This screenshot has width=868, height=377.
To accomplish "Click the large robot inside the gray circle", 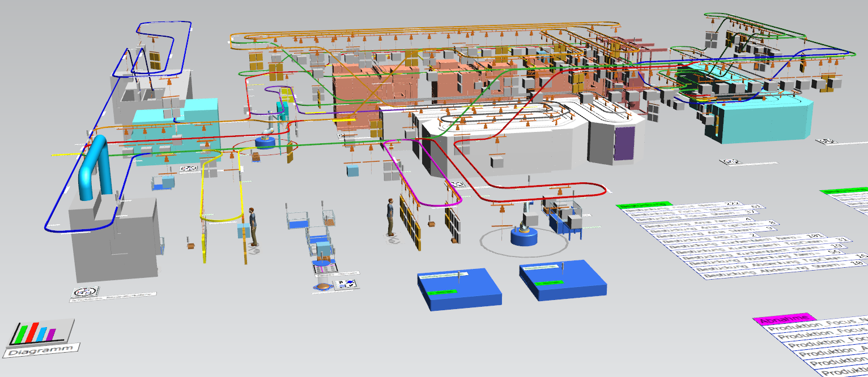I will [x=524, y=231].
